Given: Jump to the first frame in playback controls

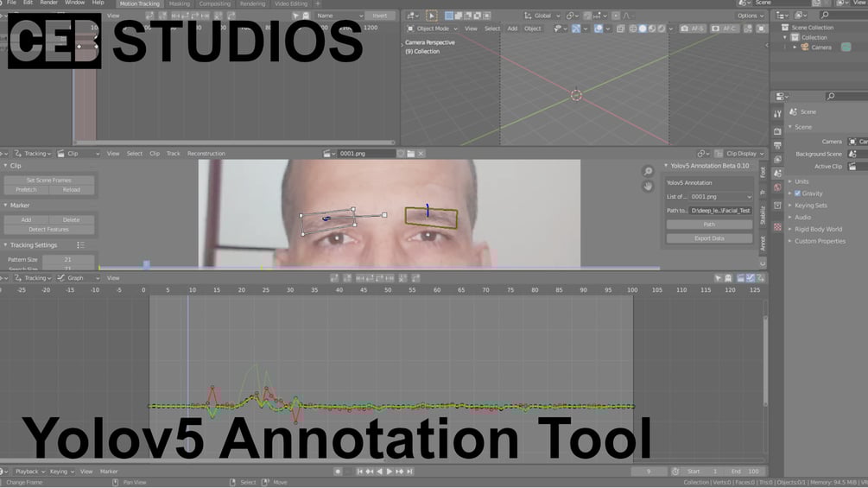Looking at the screenshot, I should tap(359, 472).
